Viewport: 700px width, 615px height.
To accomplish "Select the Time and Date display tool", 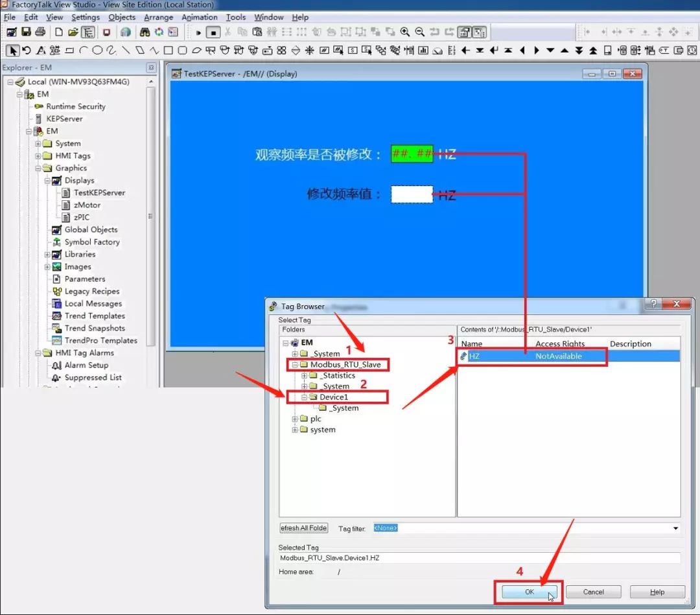I will coord(692,51).
